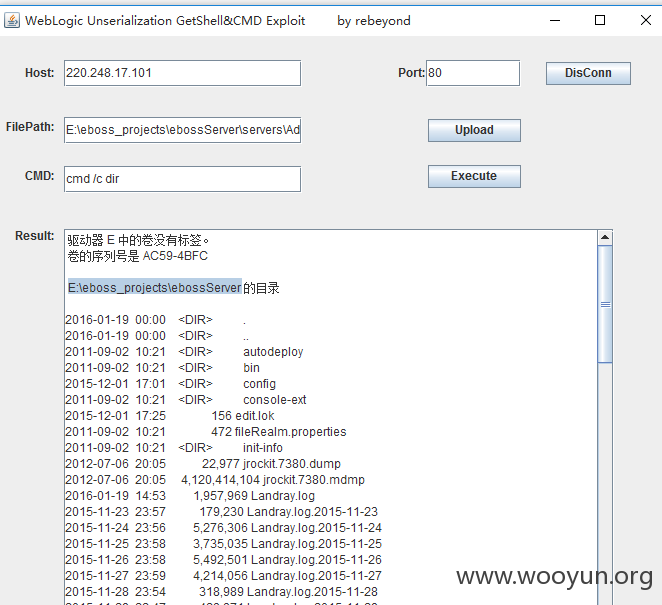Focus the FilePath input field
Viewport: 662px width, 605px height.
[182, 130]
